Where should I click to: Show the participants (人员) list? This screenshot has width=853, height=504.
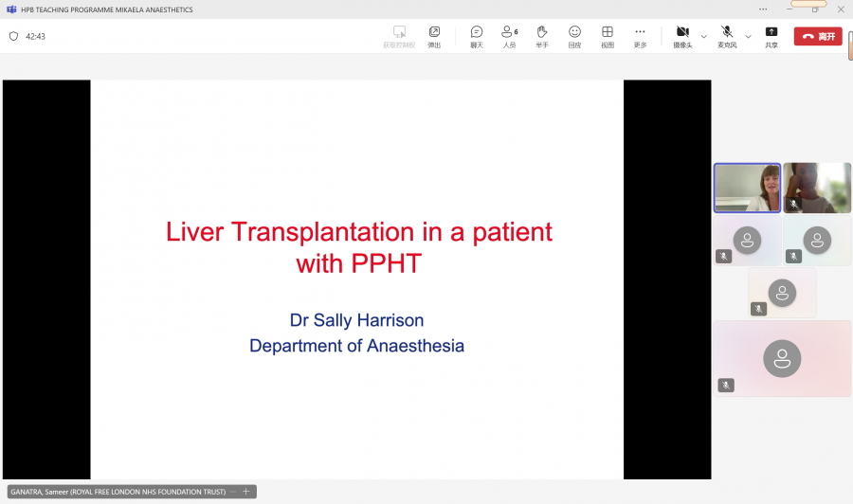pos(509,36)
